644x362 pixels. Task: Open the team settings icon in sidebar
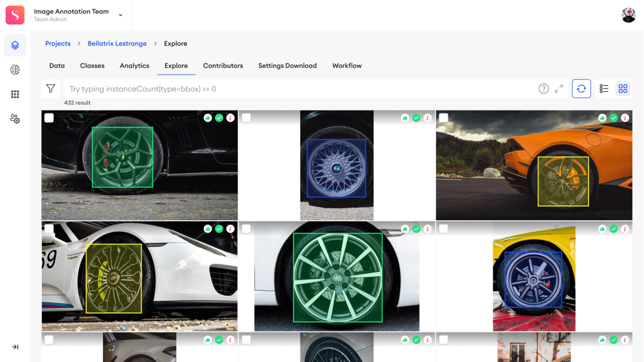coord(15,119)
